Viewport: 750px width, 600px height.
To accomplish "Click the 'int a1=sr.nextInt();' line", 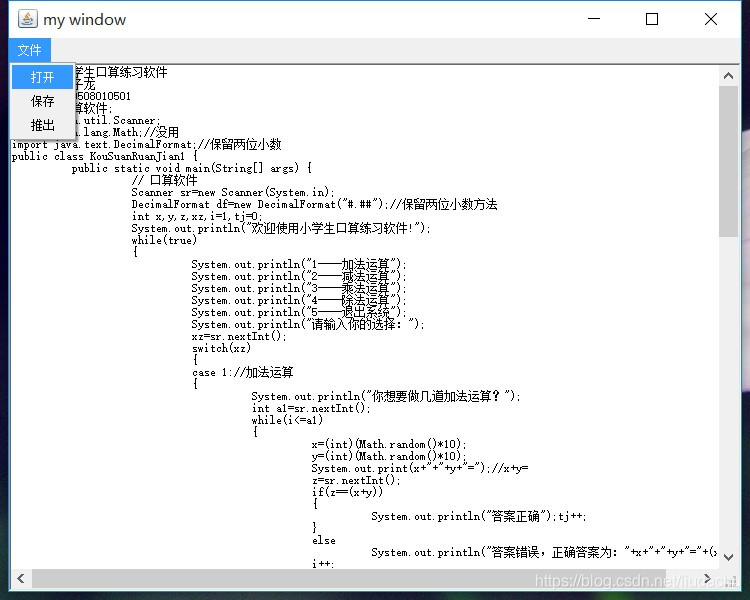I will tap(311, 409).
